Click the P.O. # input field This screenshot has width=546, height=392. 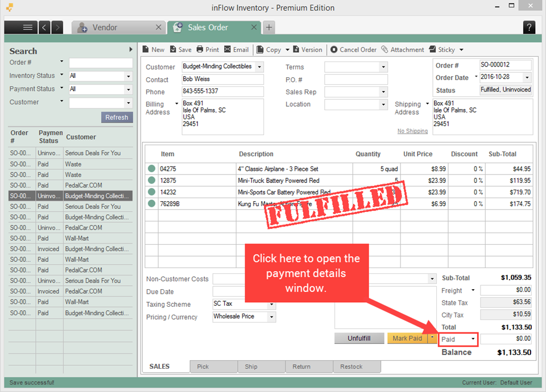(x=356, y=80)
